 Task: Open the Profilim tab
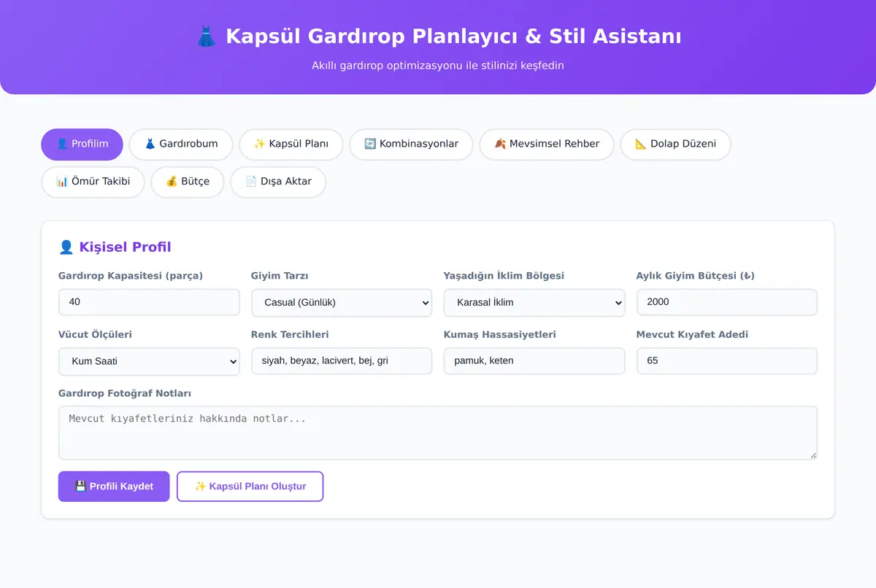coord(82,144)
